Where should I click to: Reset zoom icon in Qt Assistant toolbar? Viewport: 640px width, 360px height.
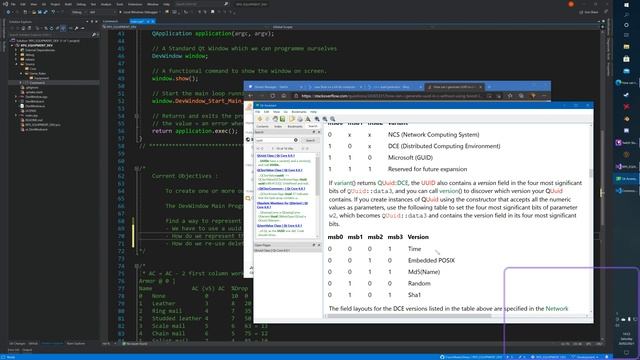[333, 119]
